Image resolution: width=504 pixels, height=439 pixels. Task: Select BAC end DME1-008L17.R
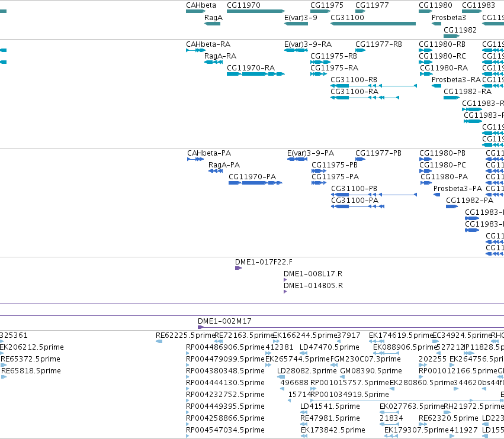click(285, 280)
